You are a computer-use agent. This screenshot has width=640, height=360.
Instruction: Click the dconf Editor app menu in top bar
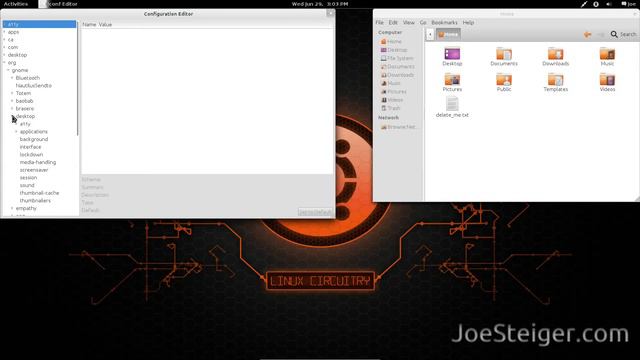point(58,4)
